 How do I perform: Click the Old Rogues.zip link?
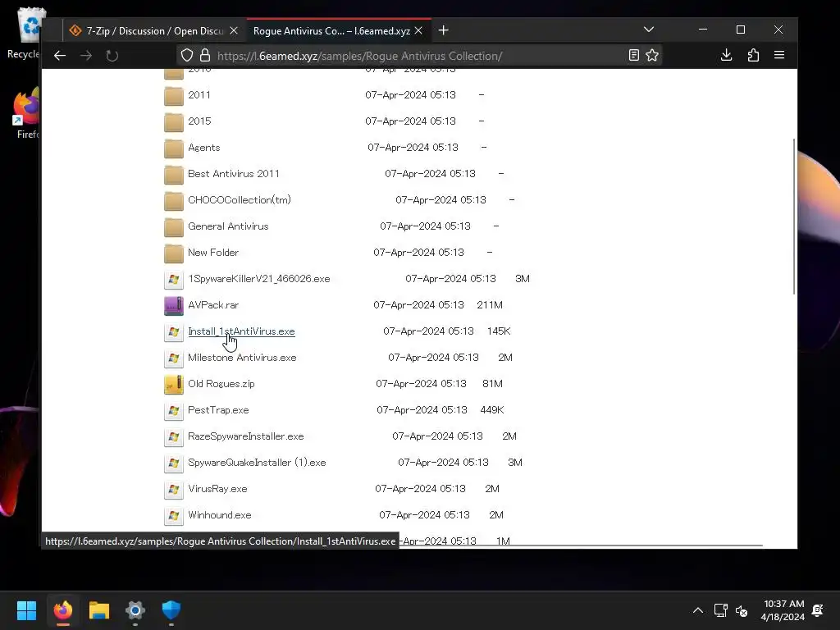[x=221, y=384]
